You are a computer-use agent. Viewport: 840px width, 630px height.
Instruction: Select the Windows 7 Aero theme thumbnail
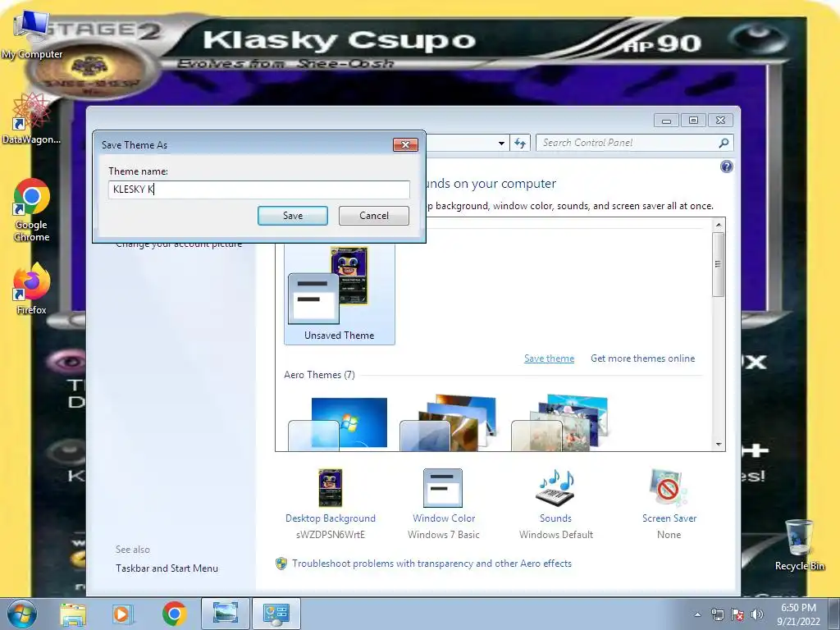coord(339,423)
